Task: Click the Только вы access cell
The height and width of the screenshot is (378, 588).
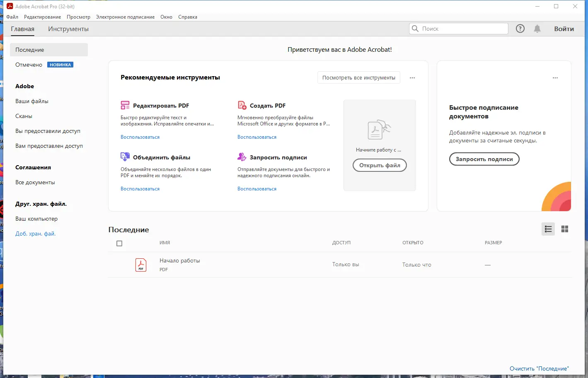Action: pyautogui.click(x=346, y=264)
